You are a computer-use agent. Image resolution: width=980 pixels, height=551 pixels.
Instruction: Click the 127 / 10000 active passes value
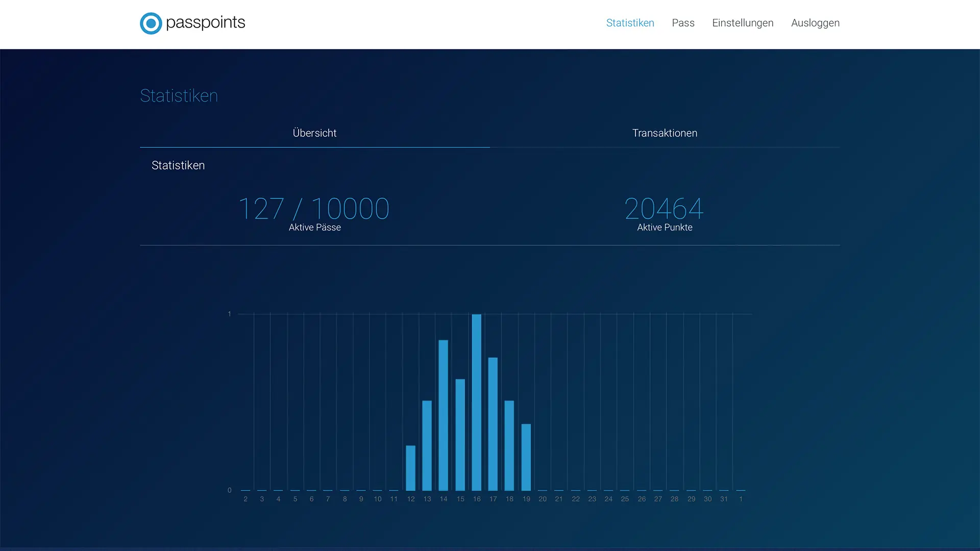click(314, 209)
